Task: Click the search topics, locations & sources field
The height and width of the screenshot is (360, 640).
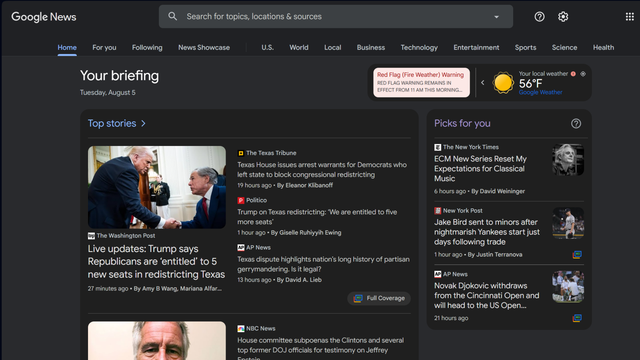Action: [336, 16]
